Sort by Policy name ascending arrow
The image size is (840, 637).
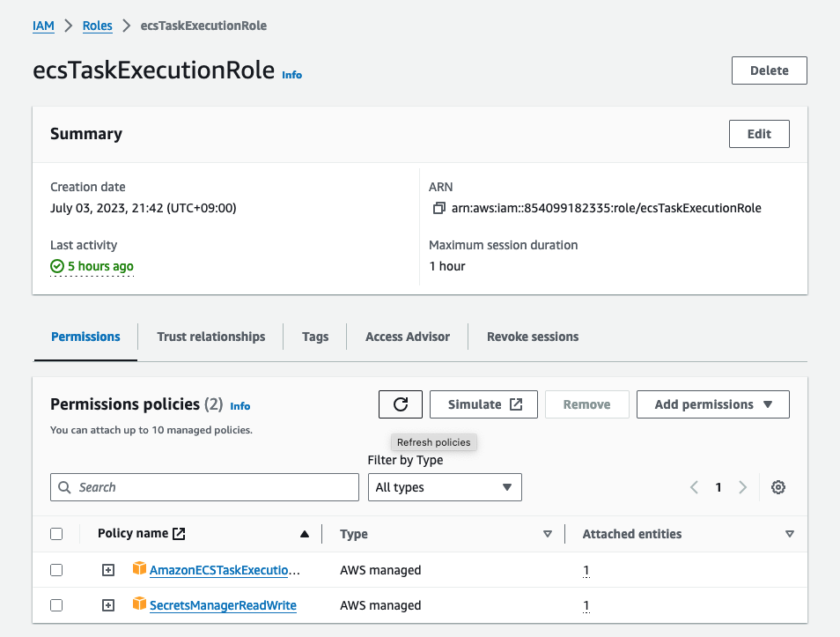coord(305,534)
